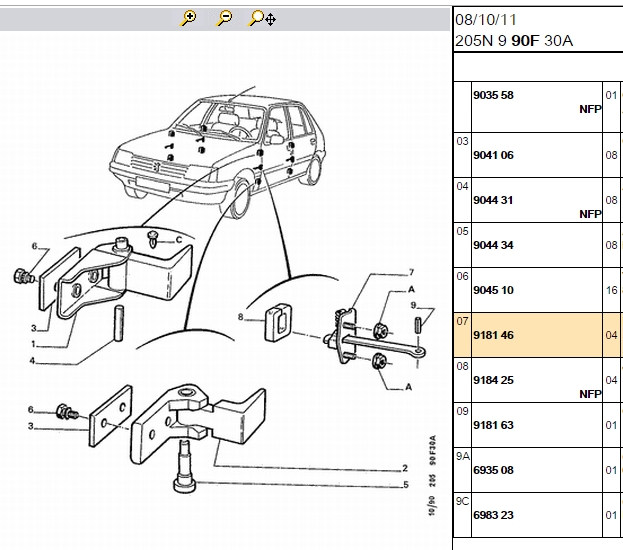
Task: Select part number 9045 10
Action: pos(493,290)
